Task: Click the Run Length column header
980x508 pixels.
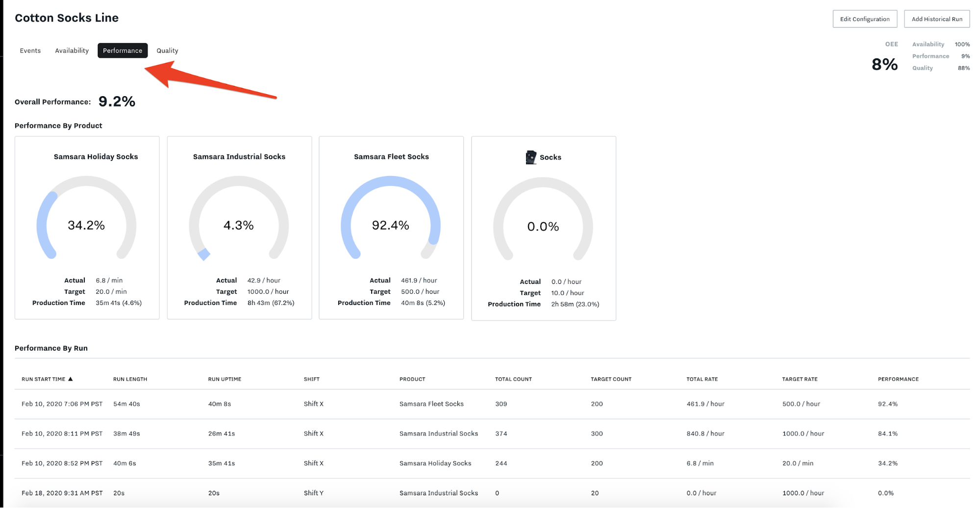Action: tap(130, 379)
